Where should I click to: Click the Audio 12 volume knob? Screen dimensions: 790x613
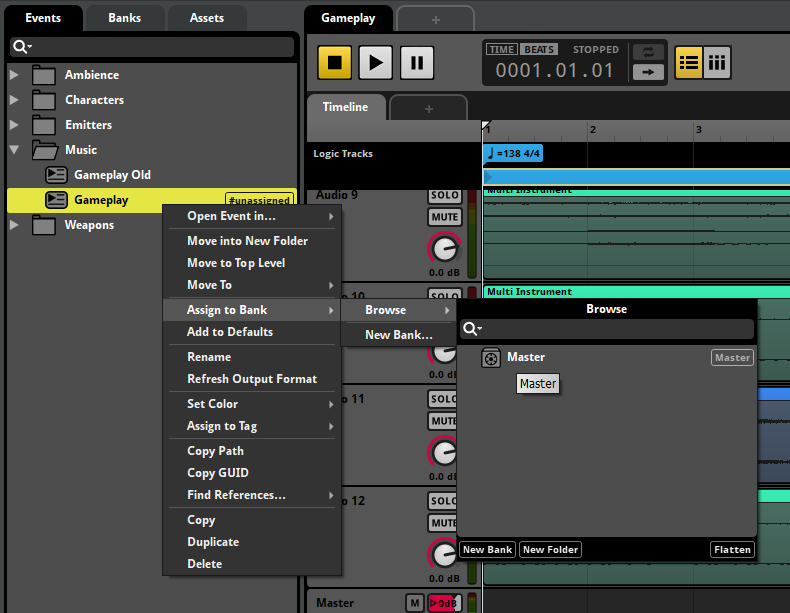(443, 554)
